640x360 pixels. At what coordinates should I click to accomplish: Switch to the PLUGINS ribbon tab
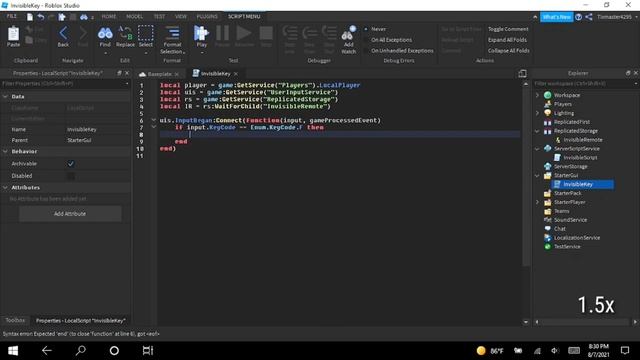click(x=207, y=17)
